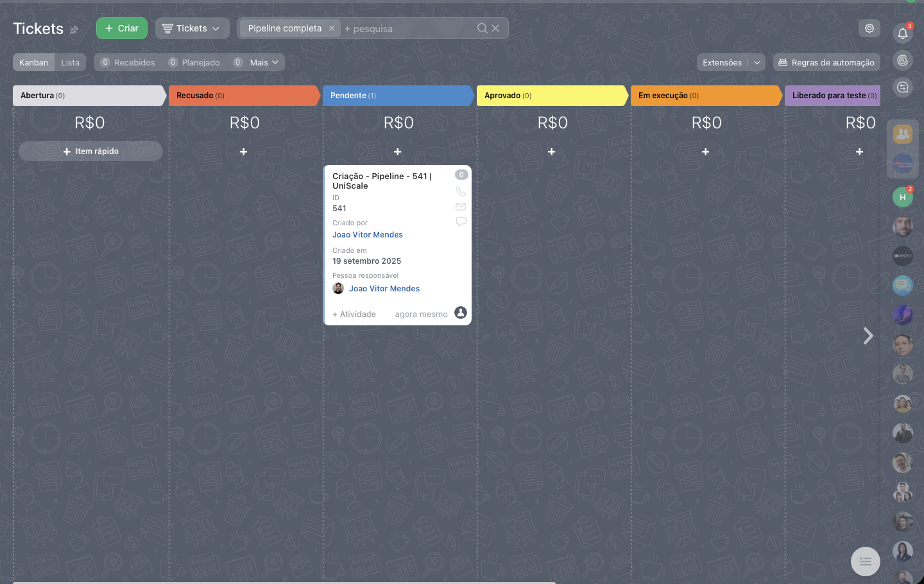Open the notifications bell icon
Image resolution: width=924 pixels, height=584 pixels.
pos(902,33)
